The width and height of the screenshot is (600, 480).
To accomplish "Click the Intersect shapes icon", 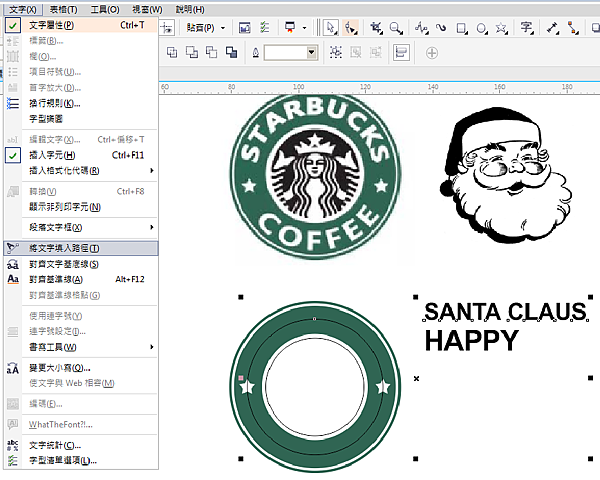I will pos(211,52).
